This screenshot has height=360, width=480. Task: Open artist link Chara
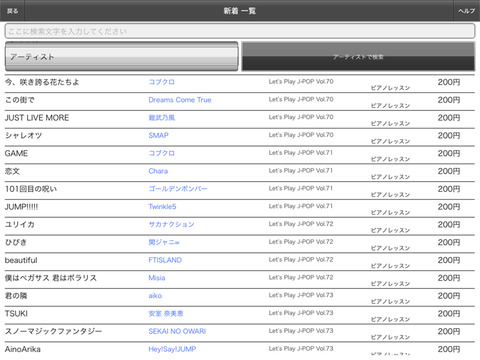point(158,171)
